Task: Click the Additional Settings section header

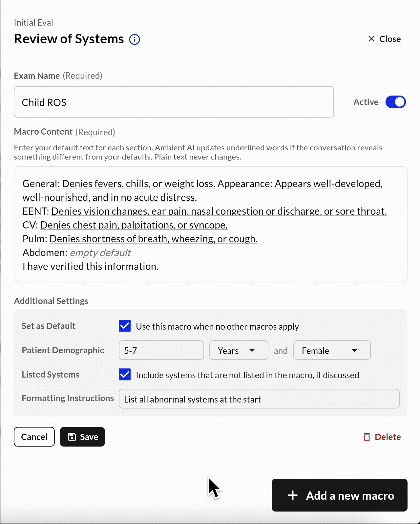Action: [x=51, y=301]
